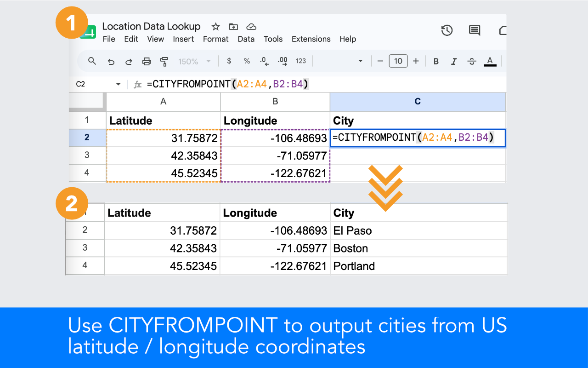Toggle italic formatting
Image resolution: width=588 pixels, height=368 pixels.
click(454, 61)
